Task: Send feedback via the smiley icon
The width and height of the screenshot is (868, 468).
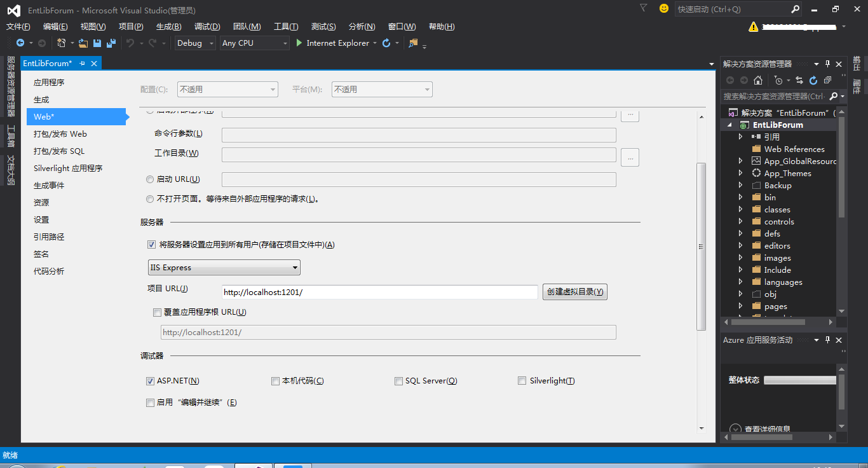Action: [664, 9]
